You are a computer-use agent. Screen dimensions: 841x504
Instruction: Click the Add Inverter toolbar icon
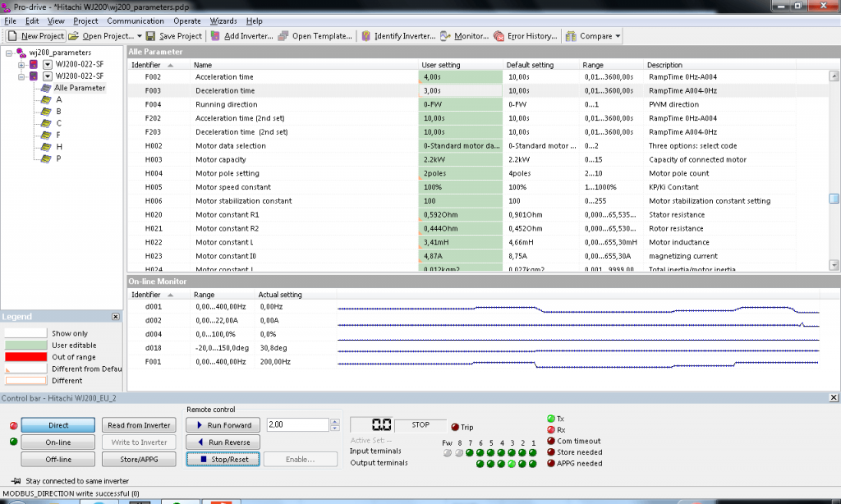point(216,36)
